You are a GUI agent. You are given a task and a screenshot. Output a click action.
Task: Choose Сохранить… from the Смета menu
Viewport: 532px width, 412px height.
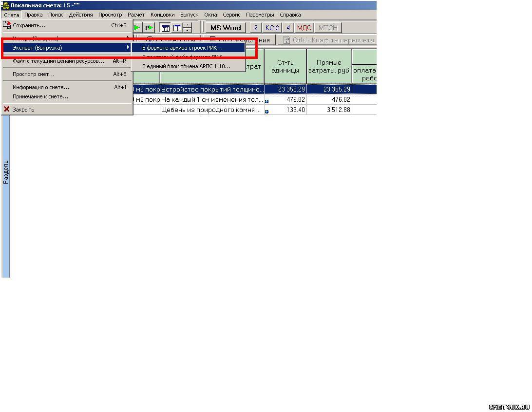point(67,25)
